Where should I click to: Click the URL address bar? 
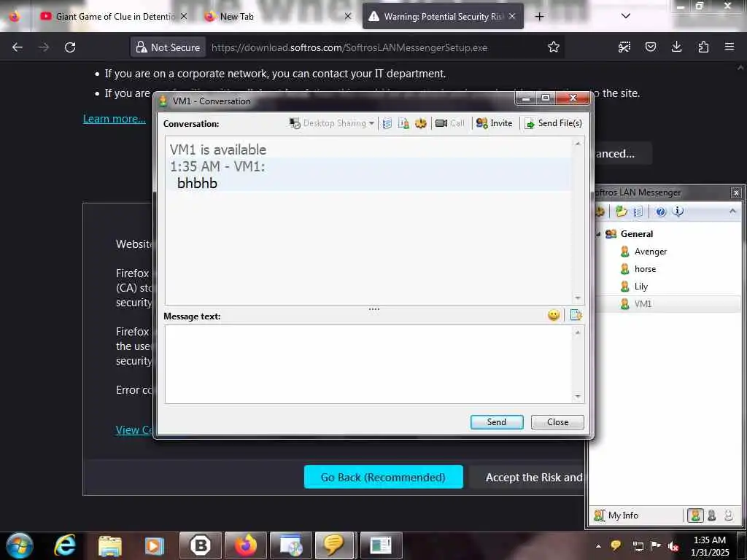click(x=349, y=47)
